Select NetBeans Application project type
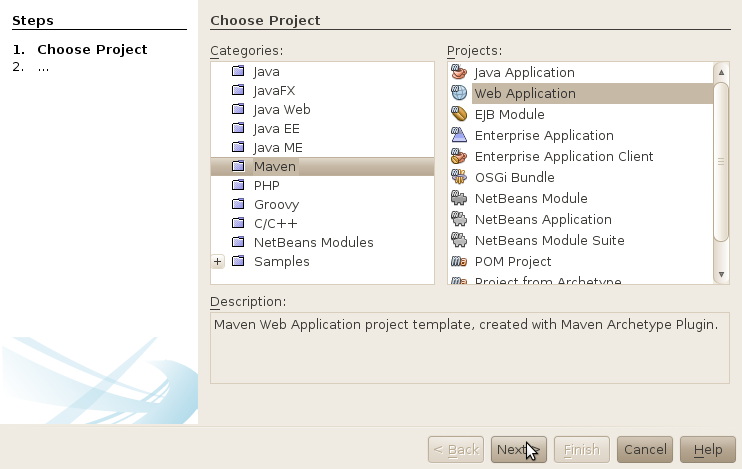This screenshot has height=469, width=742. coord(543,219)
